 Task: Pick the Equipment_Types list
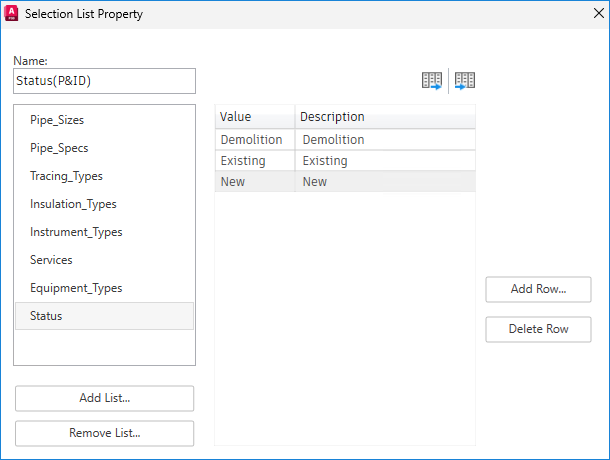(x=76, y=288)
